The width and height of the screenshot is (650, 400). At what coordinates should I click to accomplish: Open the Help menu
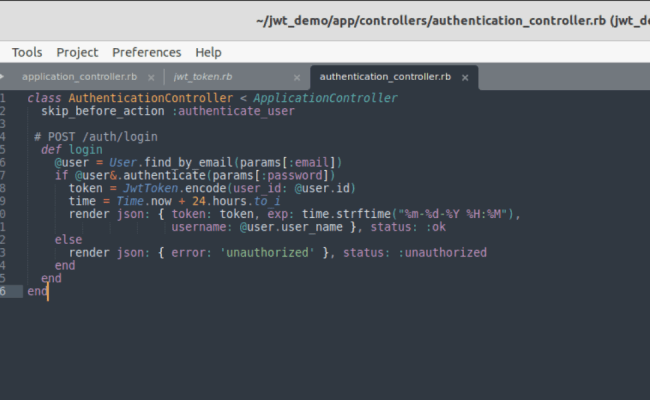point(209,52)
